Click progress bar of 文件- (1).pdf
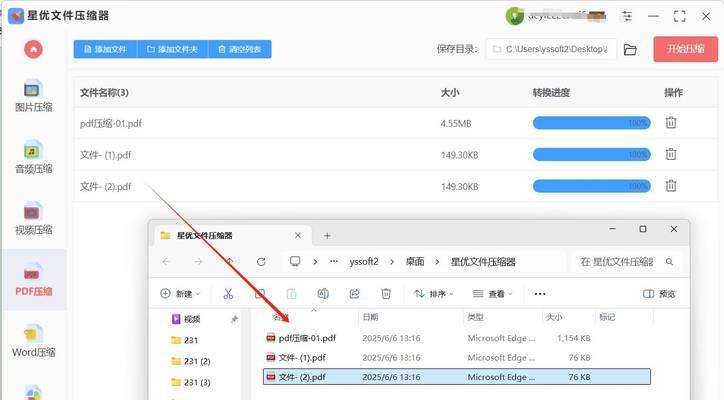Screen dimensions: 724x400 (x=591, y=154)
